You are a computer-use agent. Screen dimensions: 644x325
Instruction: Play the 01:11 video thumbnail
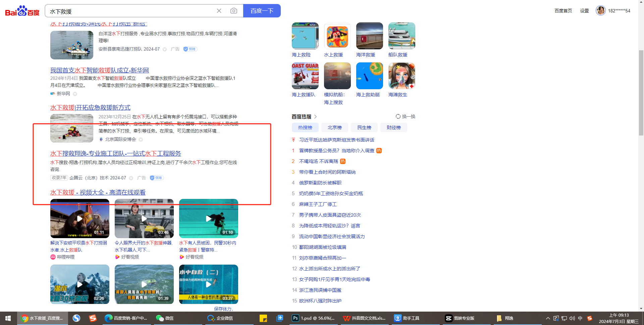[x=80, y=218]
